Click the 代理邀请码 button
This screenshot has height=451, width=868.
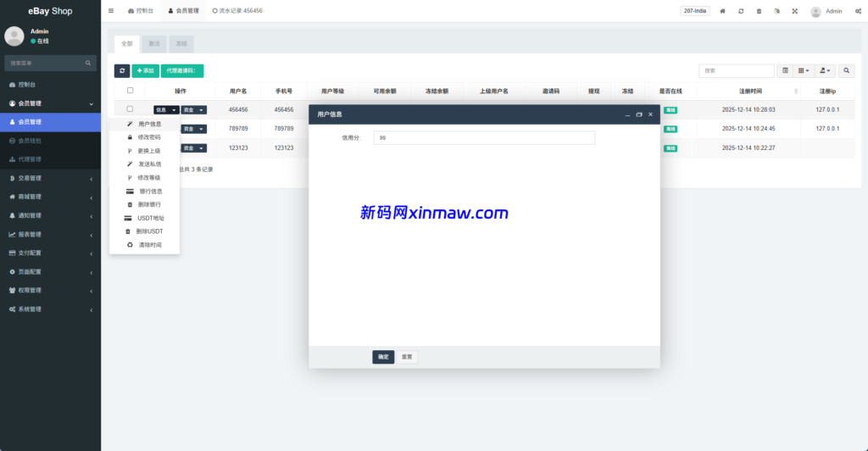[x=182, y=71]
